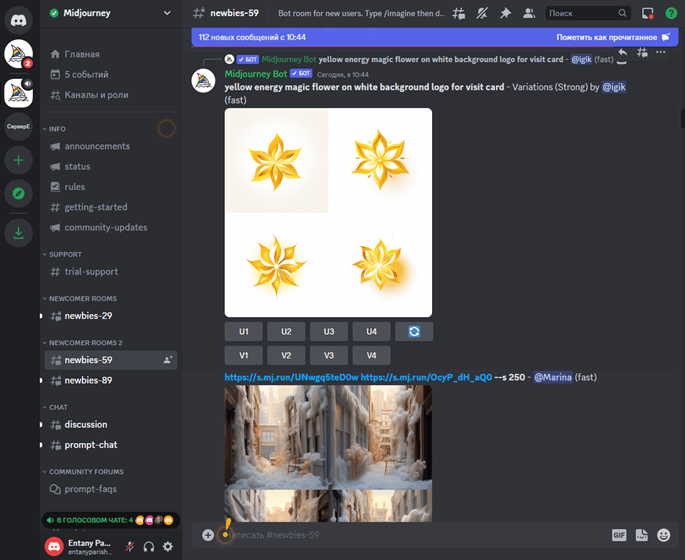Click the re-roll refresh button

coord(414,332)
